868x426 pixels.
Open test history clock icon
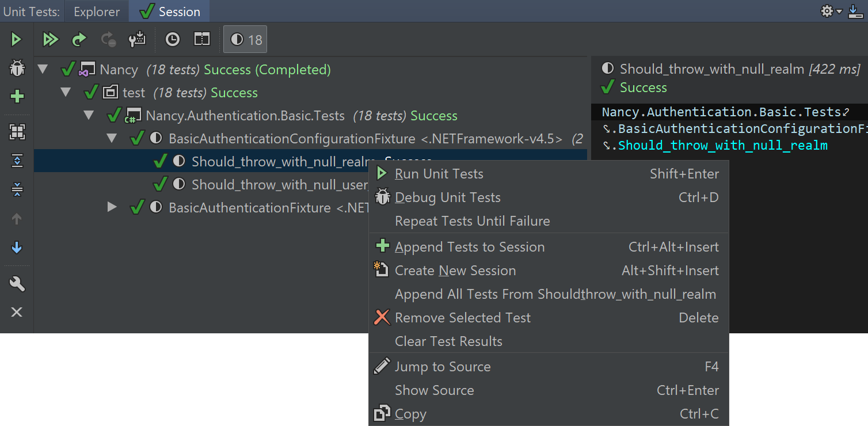[x=172, y=39]
